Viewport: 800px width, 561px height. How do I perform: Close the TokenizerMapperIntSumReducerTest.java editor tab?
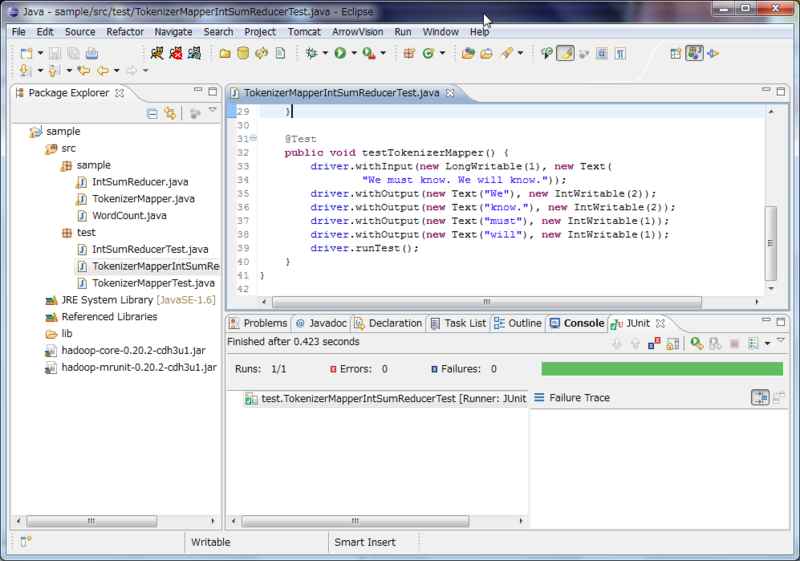click(x=450, y=93)
